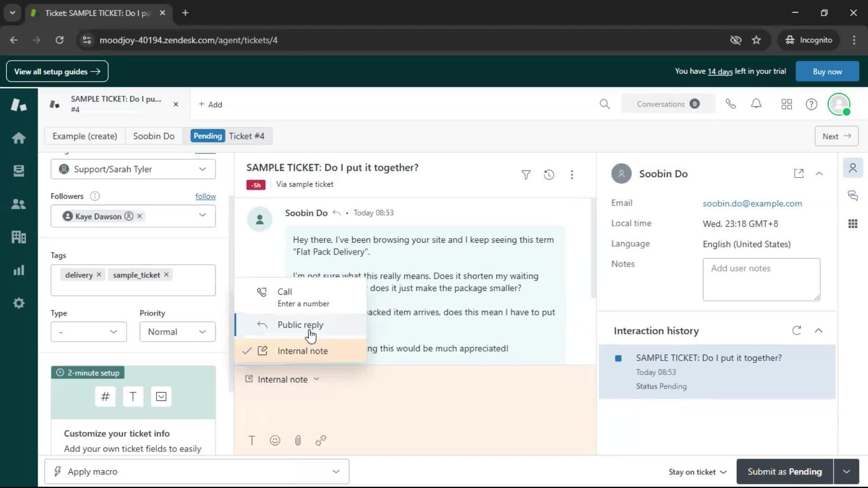Open side conversations panel icon
868x488 pixels.
(x=853, y=196)
